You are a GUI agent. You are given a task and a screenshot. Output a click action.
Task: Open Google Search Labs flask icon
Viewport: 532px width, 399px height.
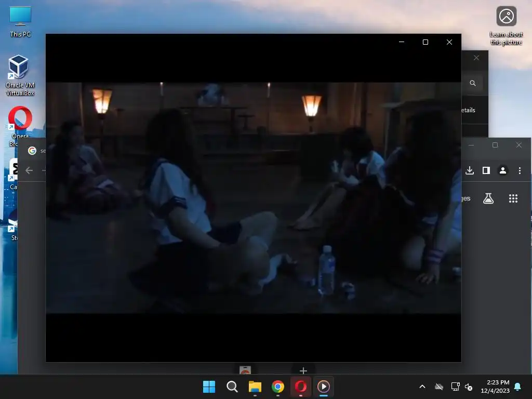pyautogui.click(x=488, y=198)
